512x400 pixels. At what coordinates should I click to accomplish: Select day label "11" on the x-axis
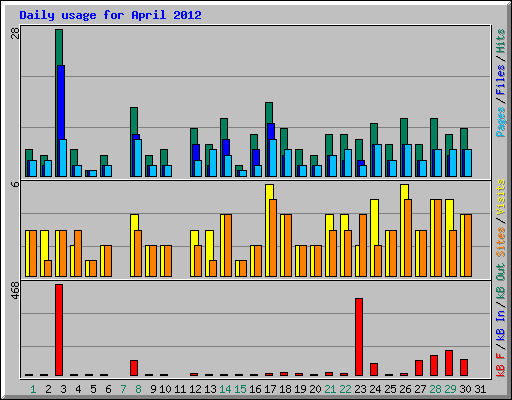pos(180,389)
